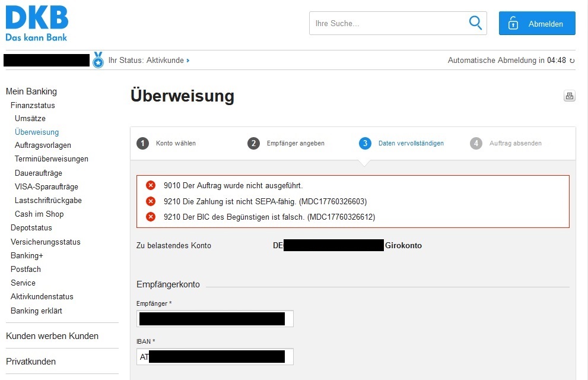Screen dimensions: 588x380
Task: Click step 2 Empfänger angeben circle
Action: (x=253, y=143)
